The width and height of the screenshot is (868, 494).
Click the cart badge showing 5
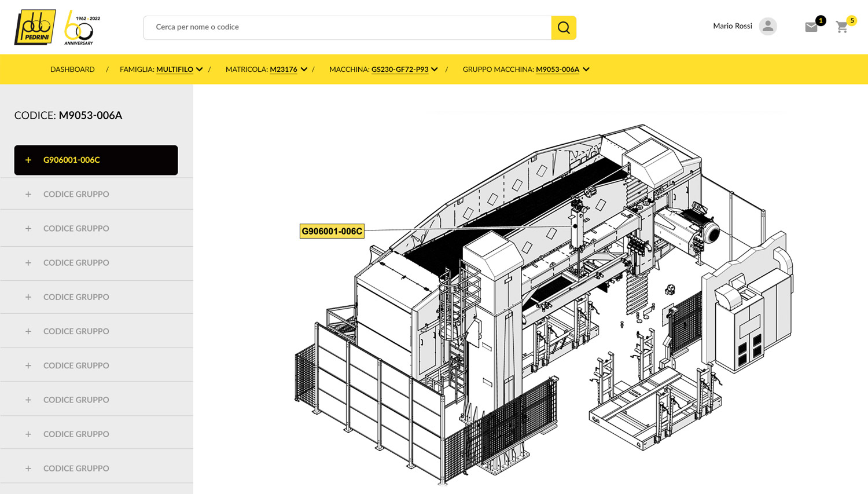(852, 20)
